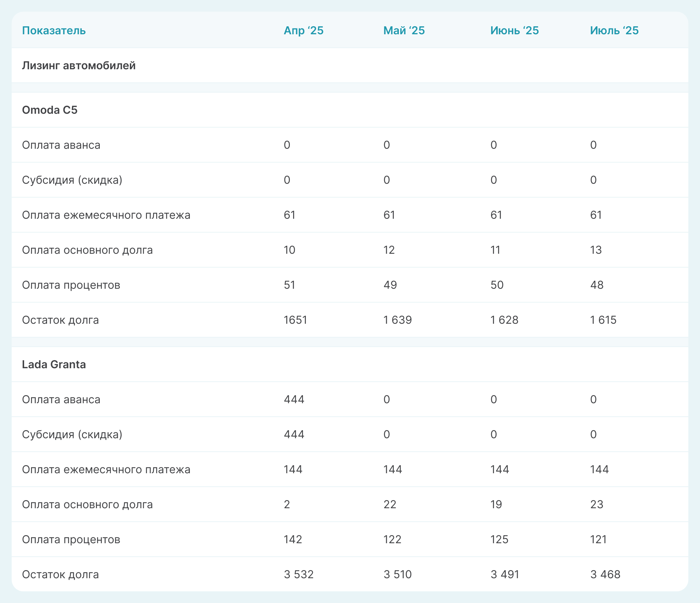Click Lada June principal payment 19
This screenshot has height=603, width=700.
pos(496,505)
